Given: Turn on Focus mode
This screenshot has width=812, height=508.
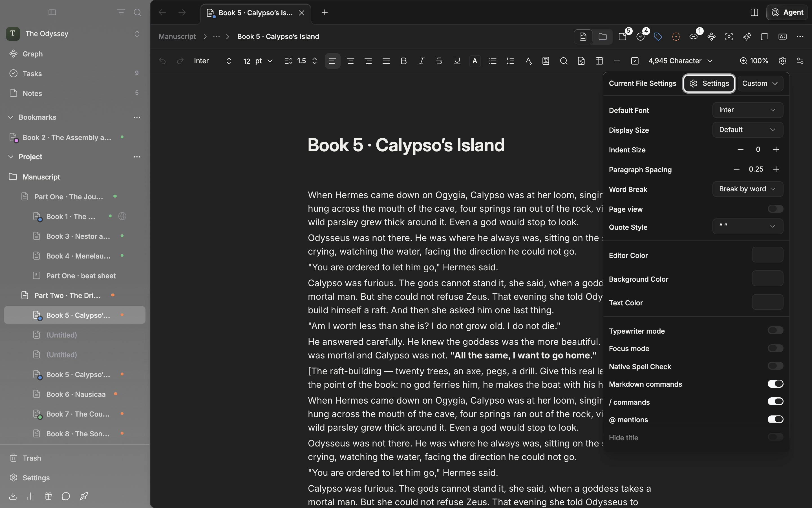Looking at the screenshot, I should tap(775, 348).
